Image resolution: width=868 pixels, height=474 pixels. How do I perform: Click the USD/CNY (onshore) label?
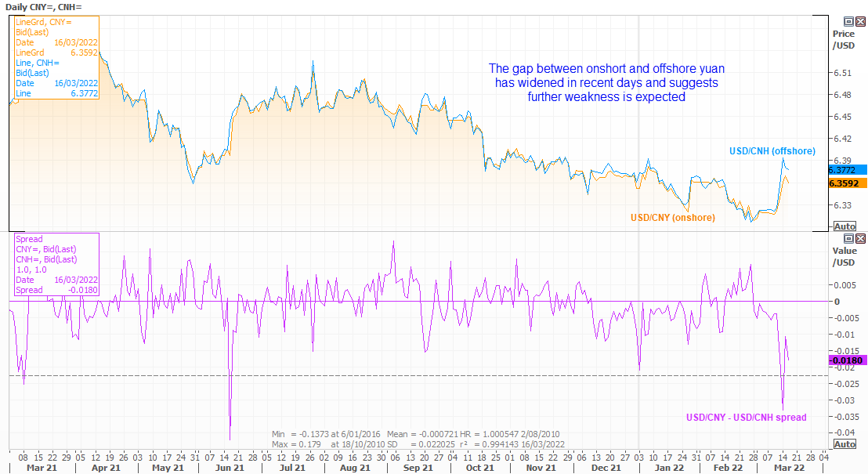672,218
